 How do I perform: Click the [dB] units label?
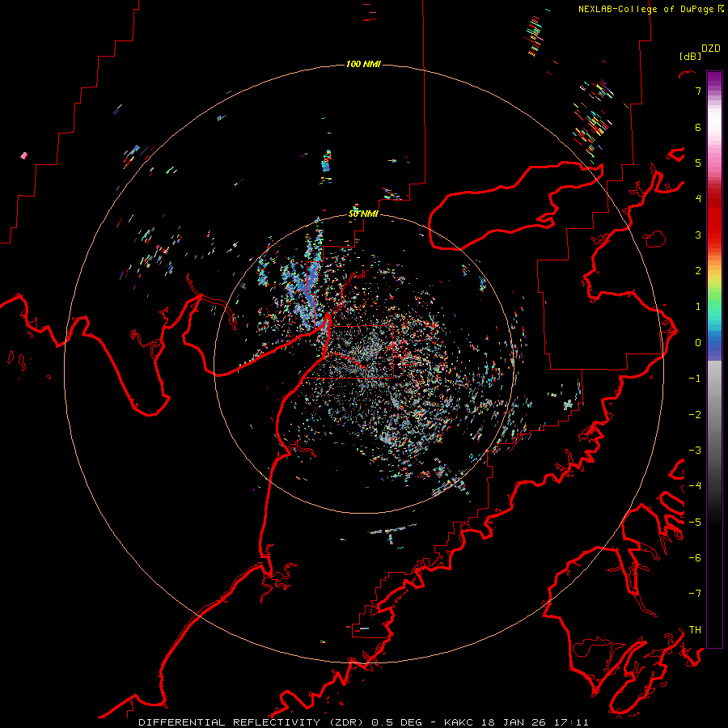[x=690, y=56]
